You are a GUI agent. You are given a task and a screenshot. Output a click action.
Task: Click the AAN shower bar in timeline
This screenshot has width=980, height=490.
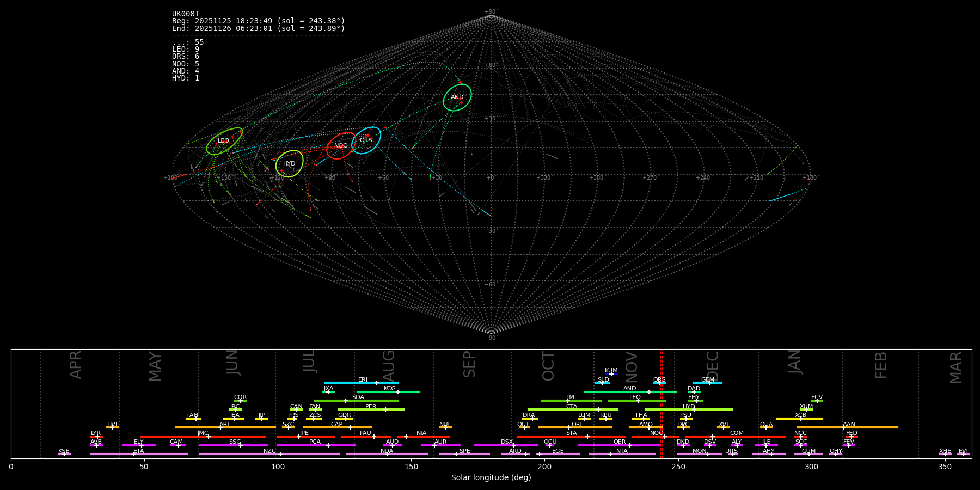pos(848,427)
